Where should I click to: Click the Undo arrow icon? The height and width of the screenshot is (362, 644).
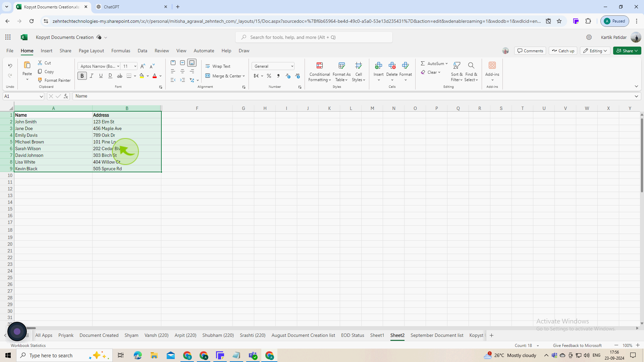tap(10, 66)
